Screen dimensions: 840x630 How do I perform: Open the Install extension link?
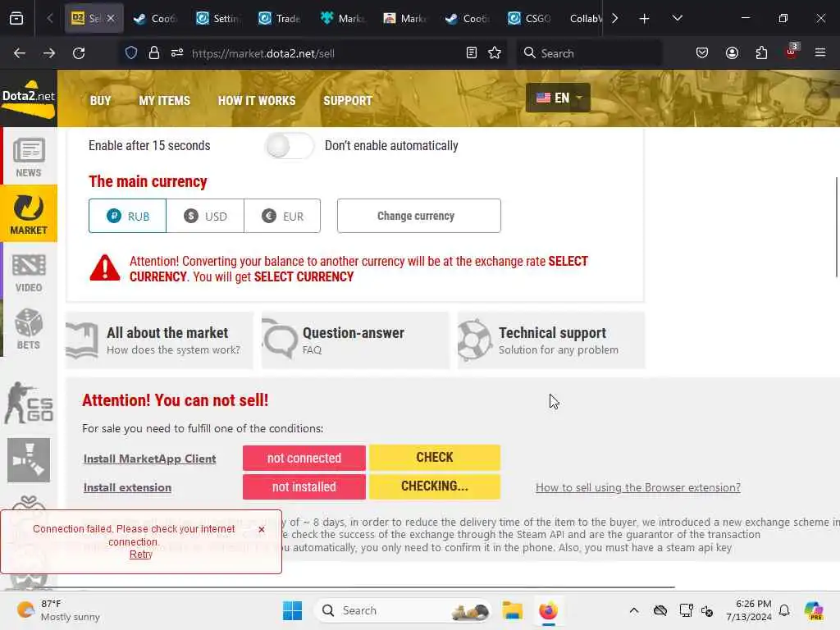point(127,487)
